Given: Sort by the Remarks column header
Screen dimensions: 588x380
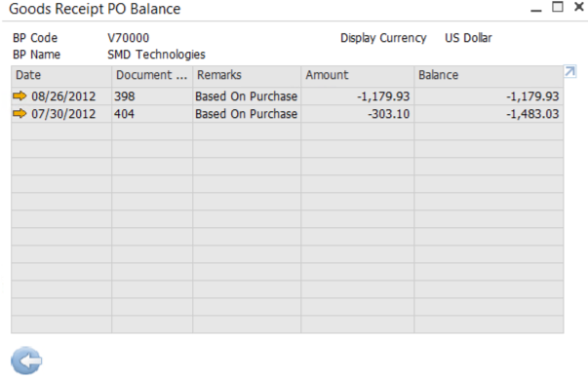Looking at the screenshot, I should [x=247, y=75].
